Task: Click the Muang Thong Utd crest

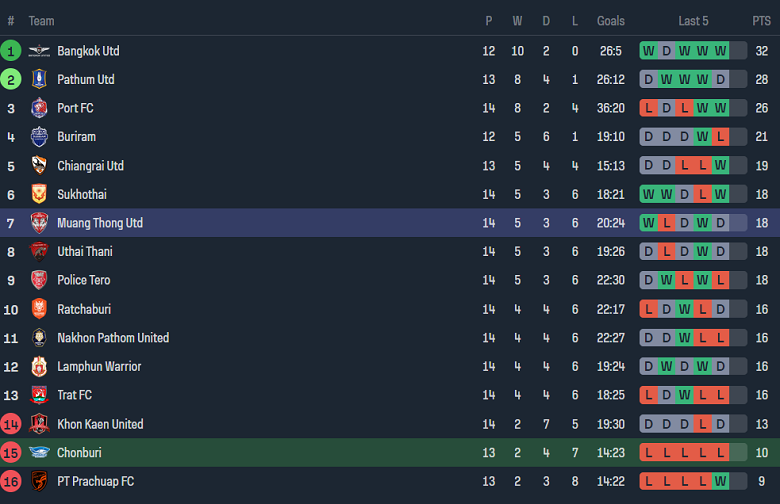Action: tap(39, 223)
